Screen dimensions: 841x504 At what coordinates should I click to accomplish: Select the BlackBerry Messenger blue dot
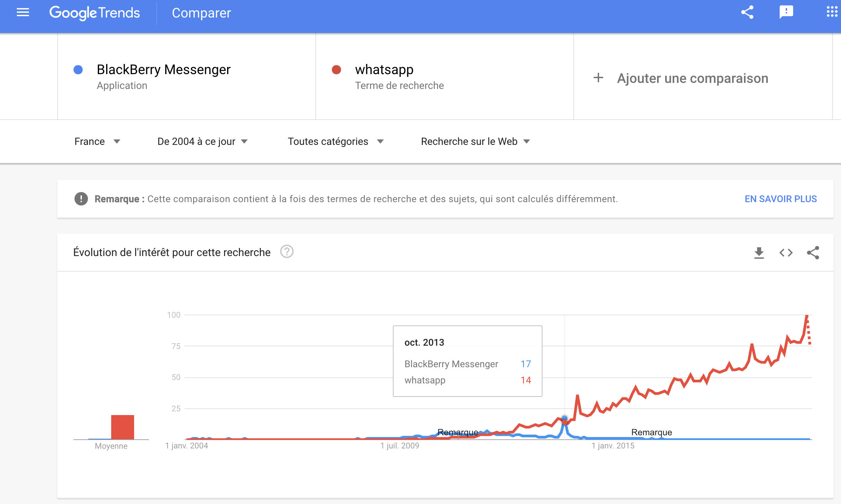pyautogui.click(x=78, y=70)
